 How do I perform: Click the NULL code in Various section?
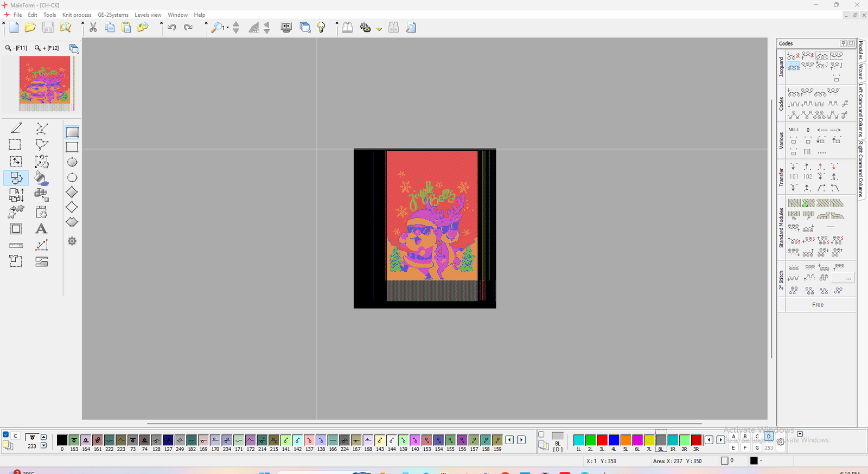794,130
